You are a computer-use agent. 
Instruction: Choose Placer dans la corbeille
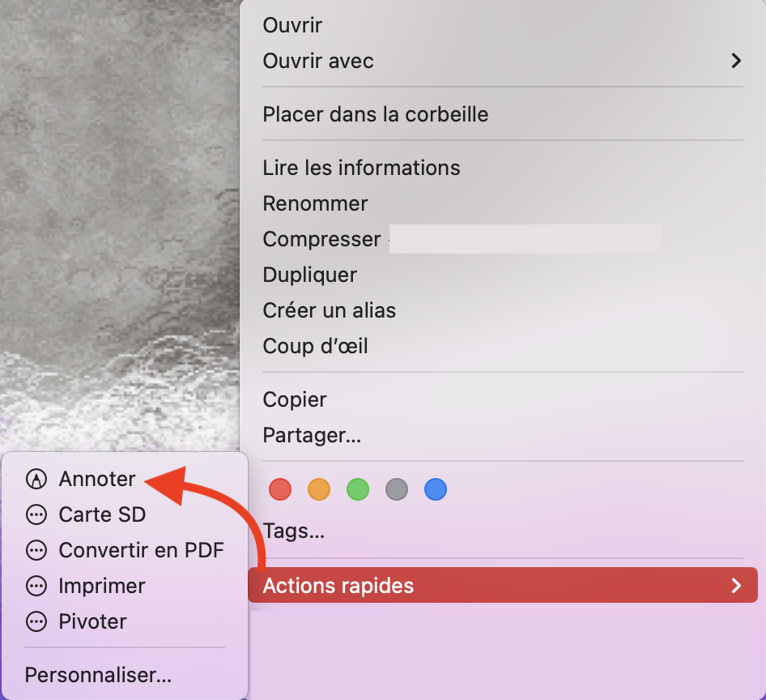tap(376, 114)
